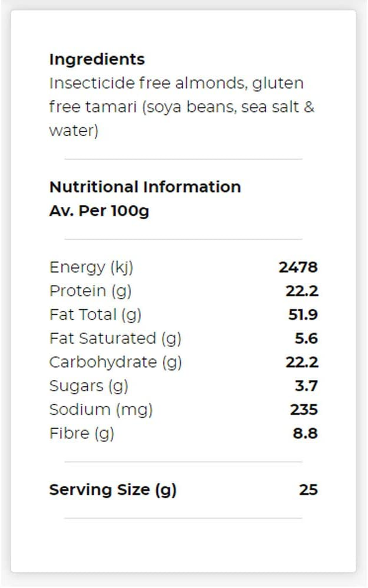The width and height of the screenshot is (368, 588).
Task: Click the Serving Size (g) label
Action: [113, 489]
